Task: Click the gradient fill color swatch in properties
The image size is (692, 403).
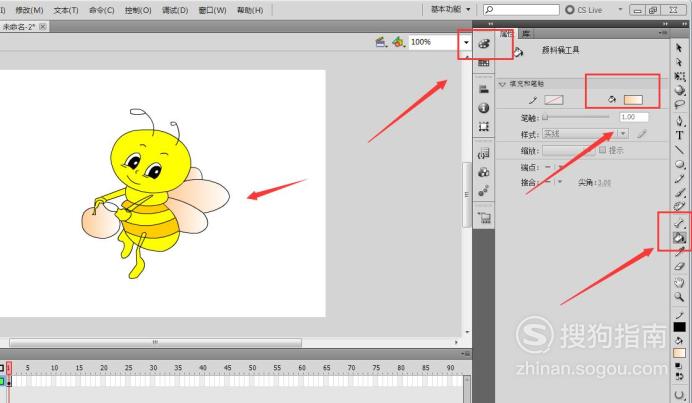Action: (633, 100)
